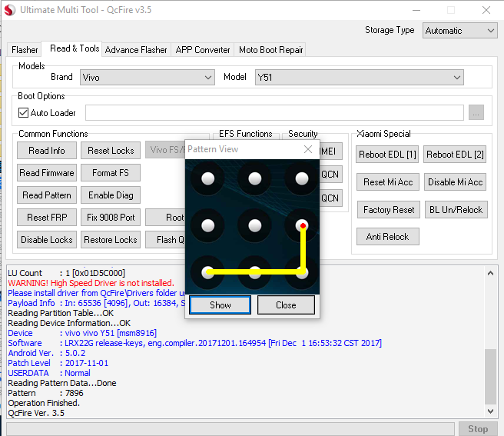Screen dimensions: 504x436
Task: Click the Android Ver. 5.0.2 line
Action: pos(47,353)
